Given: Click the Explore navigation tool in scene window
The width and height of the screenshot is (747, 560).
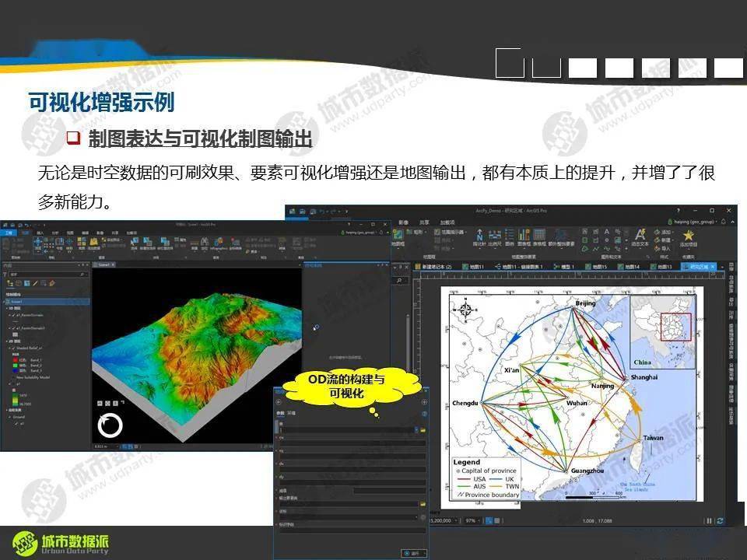Looking at the screenshot, I should 38,244.
